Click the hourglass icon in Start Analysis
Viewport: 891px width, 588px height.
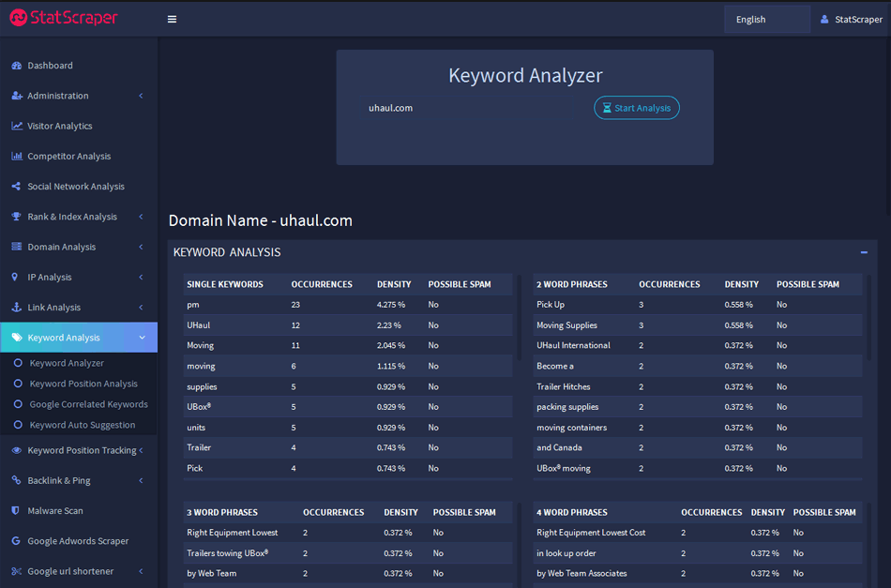tap(607, 108)
